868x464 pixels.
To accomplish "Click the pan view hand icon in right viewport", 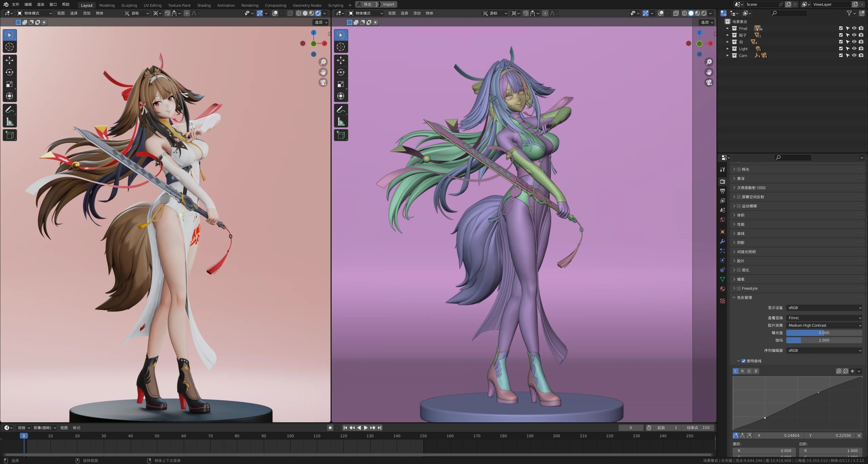I will pos(709,72).
